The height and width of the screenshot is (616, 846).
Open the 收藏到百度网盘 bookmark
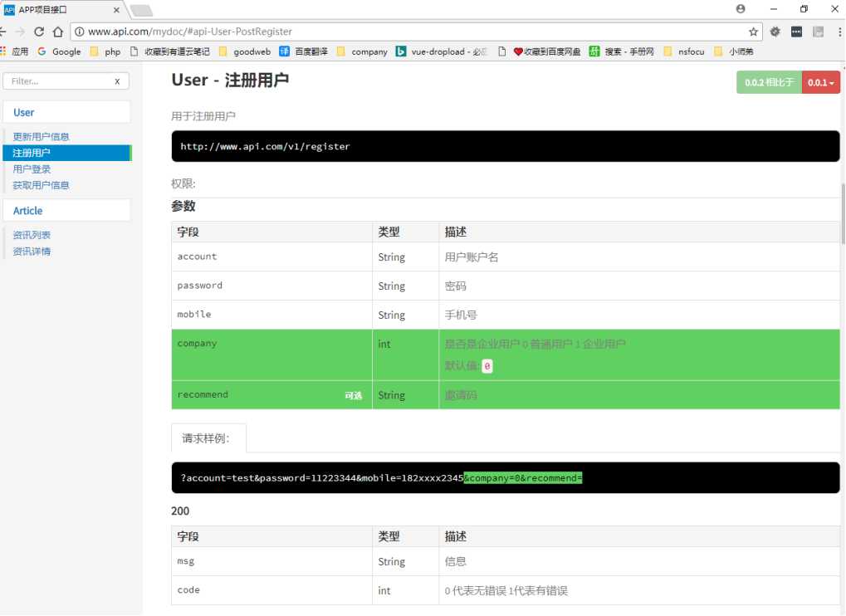click(547, 51)
